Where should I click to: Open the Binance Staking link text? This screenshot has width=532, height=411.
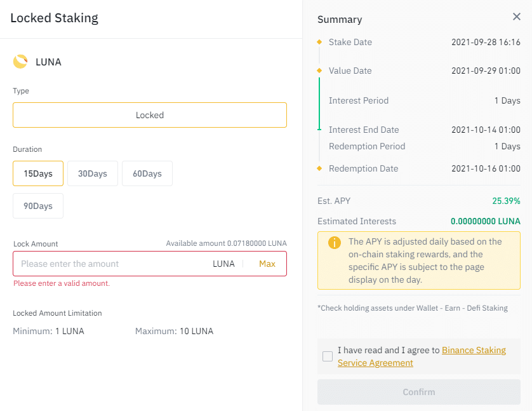(474, 350)
